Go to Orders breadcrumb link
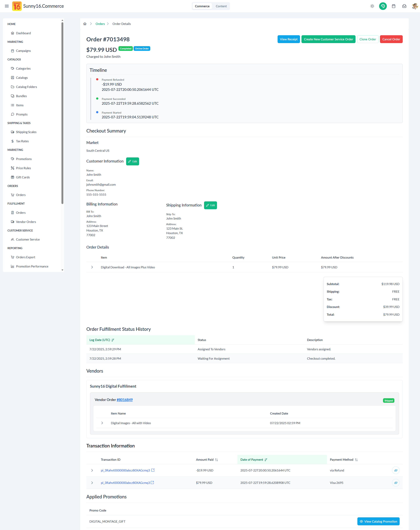The image size is (420, 530). click(x=100, y=24)
